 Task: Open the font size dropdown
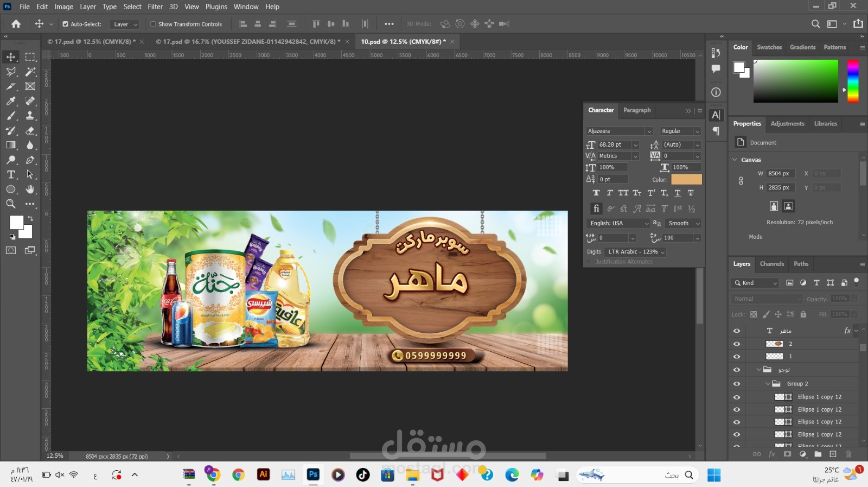[635, 144]
